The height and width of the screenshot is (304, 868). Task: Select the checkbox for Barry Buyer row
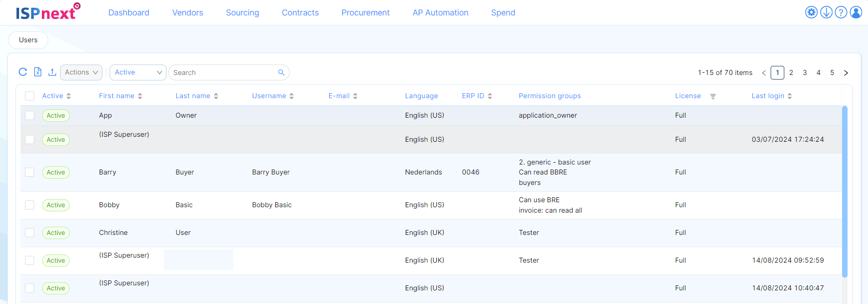pyautogui.click(x=30, y=172)
